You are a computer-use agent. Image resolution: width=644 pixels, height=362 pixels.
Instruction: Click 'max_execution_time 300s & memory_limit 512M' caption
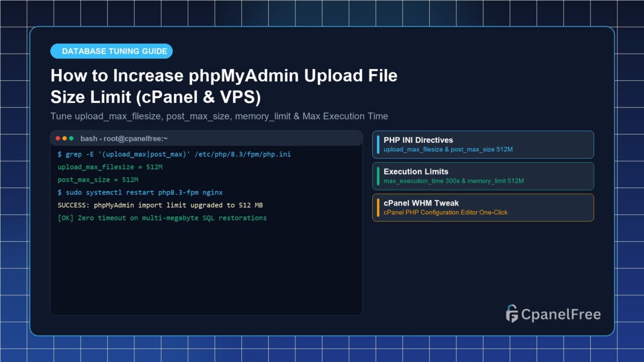(x=454, y=181)
